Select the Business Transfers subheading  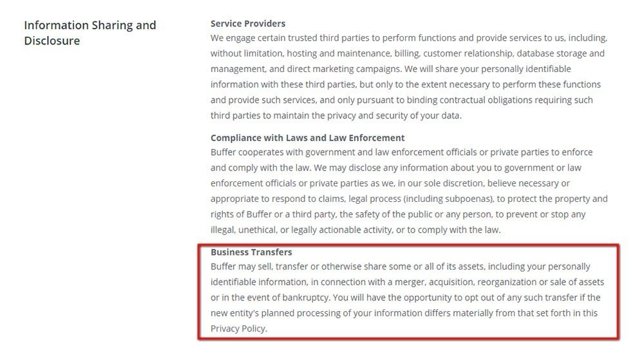pyautogui.click(x=251, y=251)
